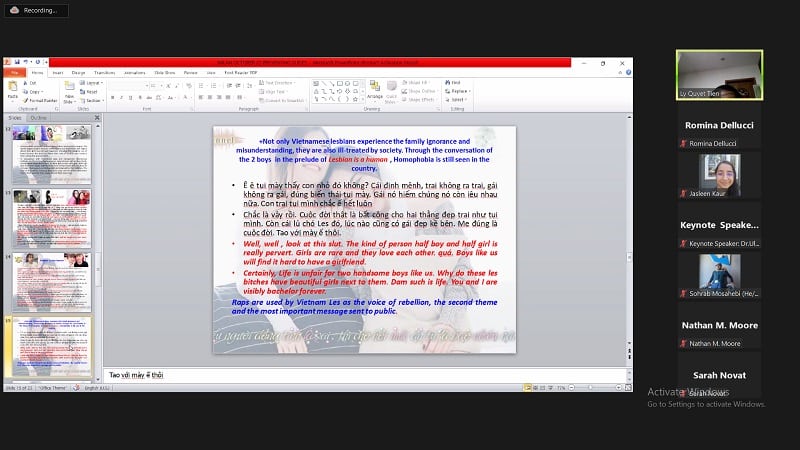
Task: Adjust the zoom slider in status bar
Action: coord(595,387)
